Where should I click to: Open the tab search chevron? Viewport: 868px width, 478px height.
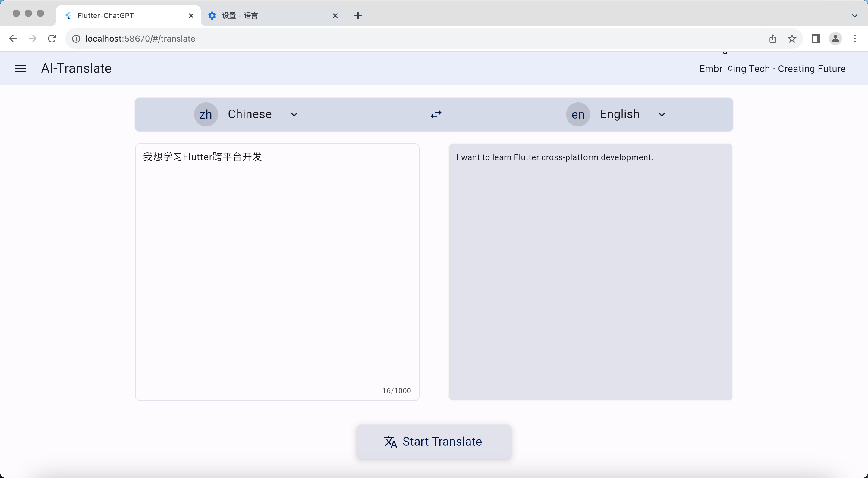click(854, 15)
